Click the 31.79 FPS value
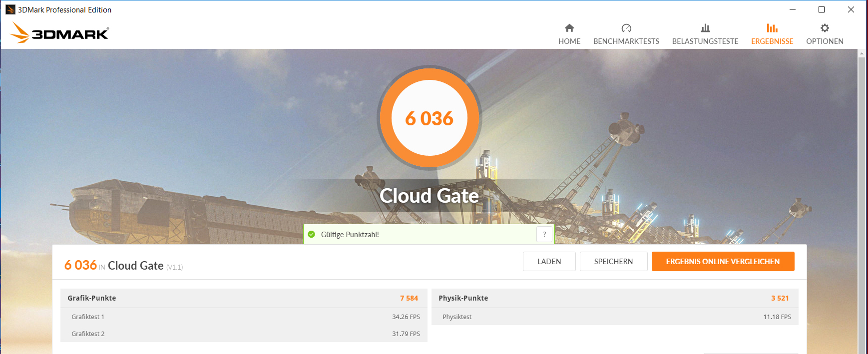868x354 pixels. pyautogui.click(x=406, y=334)
